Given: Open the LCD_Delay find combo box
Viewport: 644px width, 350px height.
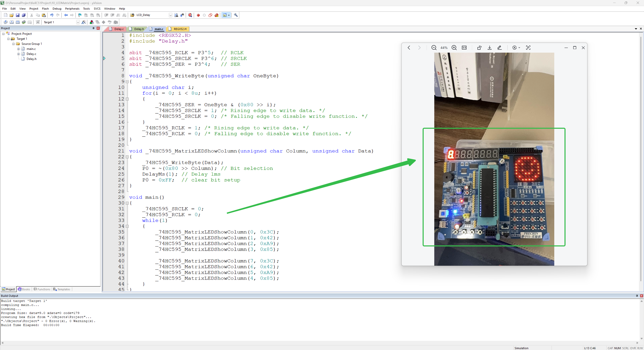Looking at the screenshot, I should pyautogui.click(x=171, y=15).
